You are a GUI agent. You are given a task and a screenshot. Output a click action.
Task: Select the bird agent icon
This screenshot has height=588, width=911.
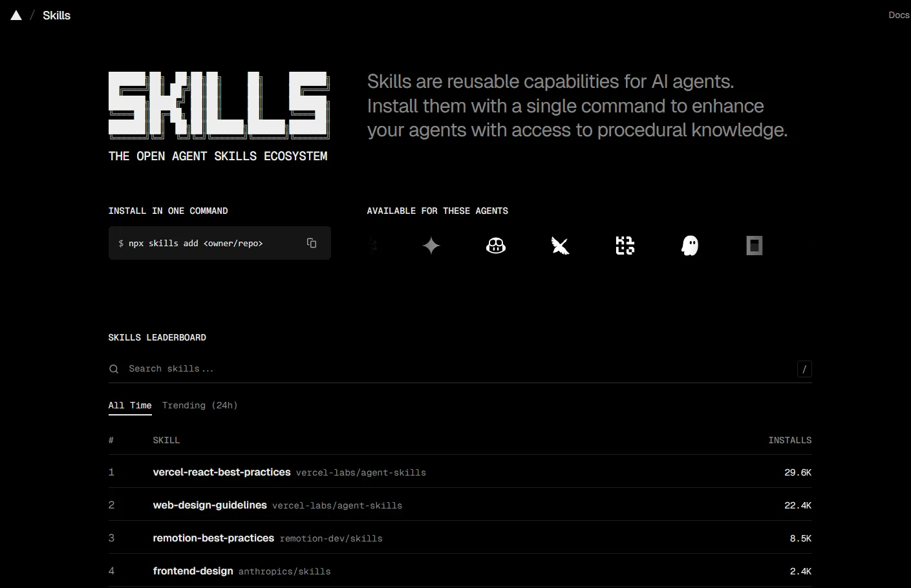click(560, 246)
